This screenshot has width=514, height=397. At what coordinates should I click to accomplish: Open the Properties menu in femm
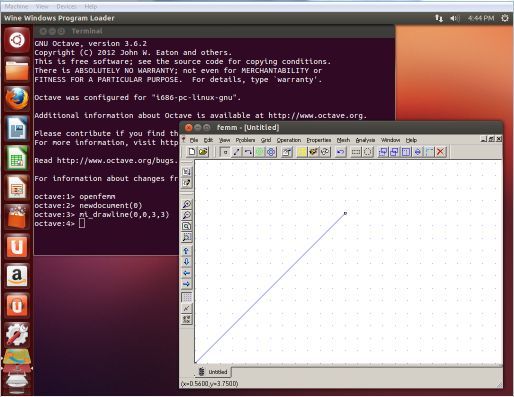click(319, 140)
